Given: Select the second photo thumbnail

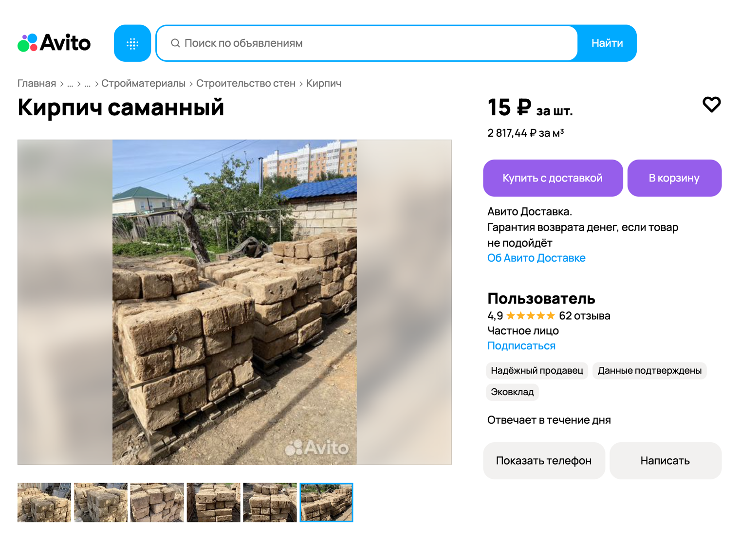Looking at the screenshot, I should click(x=101, y=503).
